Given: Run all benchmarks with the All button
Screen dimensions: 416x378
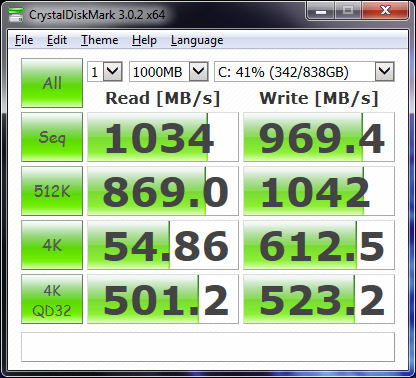Looking at the screenshot, I should pos(52,83).
